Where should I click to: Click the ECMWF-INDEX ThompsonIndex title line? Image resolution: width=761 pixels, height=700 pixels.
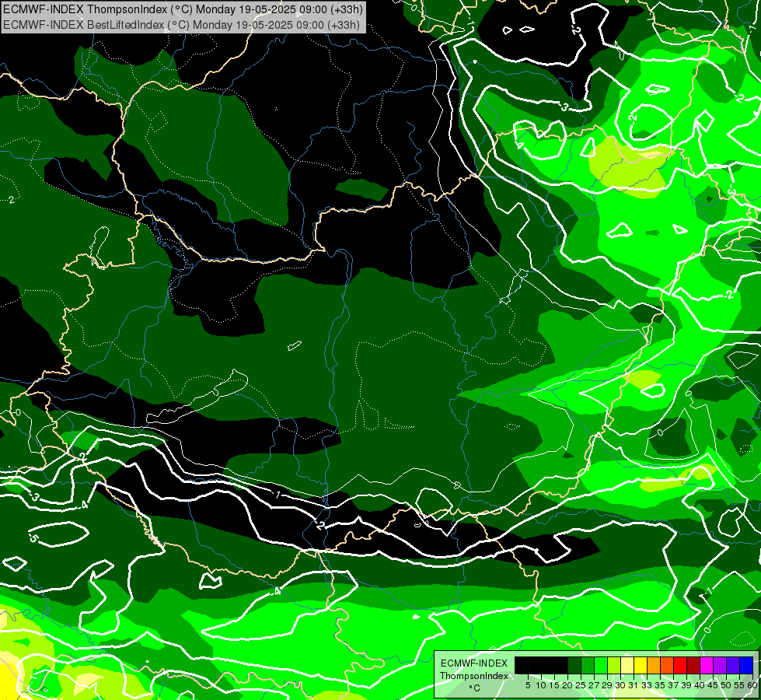[x=183, y=9]
